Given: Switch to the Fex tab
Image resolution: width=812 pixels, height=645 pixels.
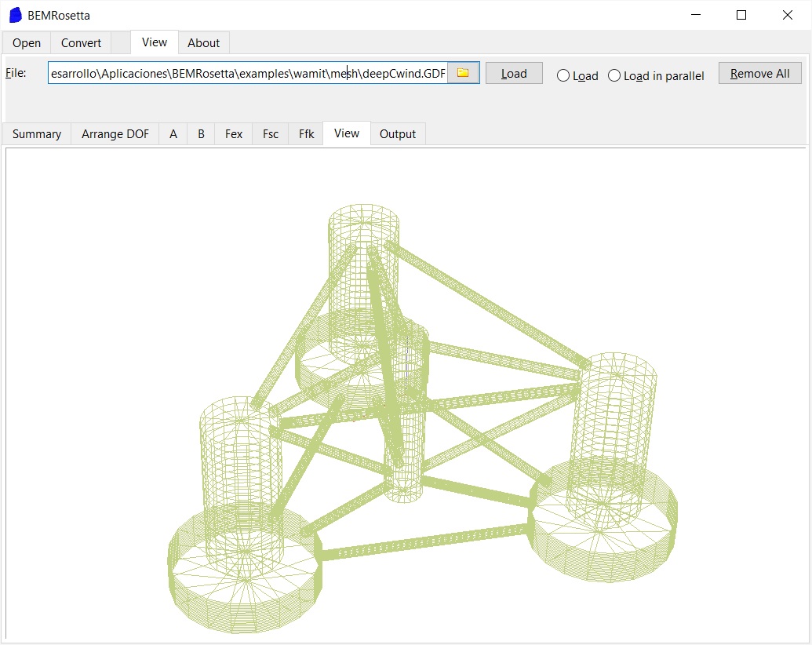Looking at the screenshot, I should click(x=234, y=134).
